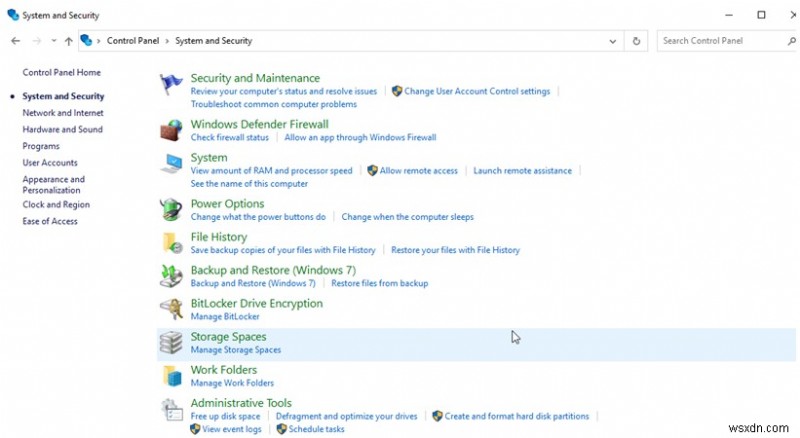Expand the address bar history dropdown
800x438 pixels.
(x=613, y=41)
